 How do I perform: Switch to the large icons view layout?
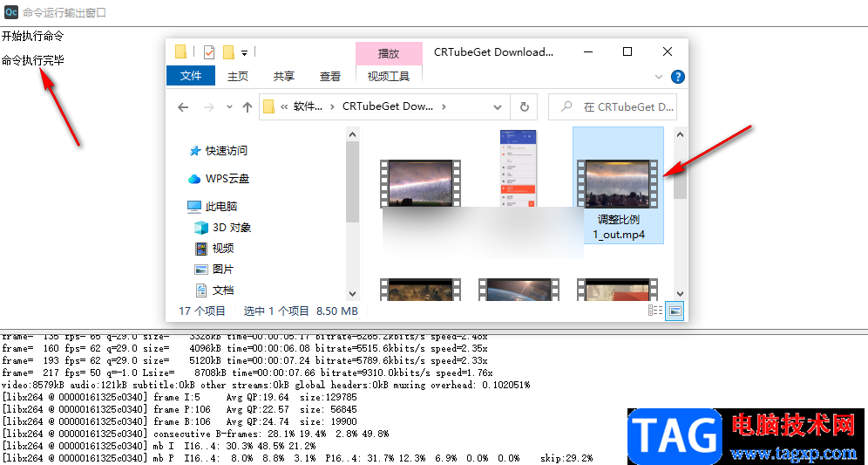click(x=675, y=311)
